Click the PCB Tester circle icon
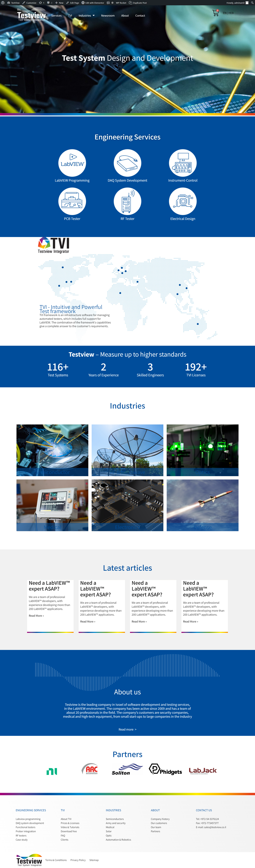This screenshot has width=255, height=868. (x=72, y=201)
